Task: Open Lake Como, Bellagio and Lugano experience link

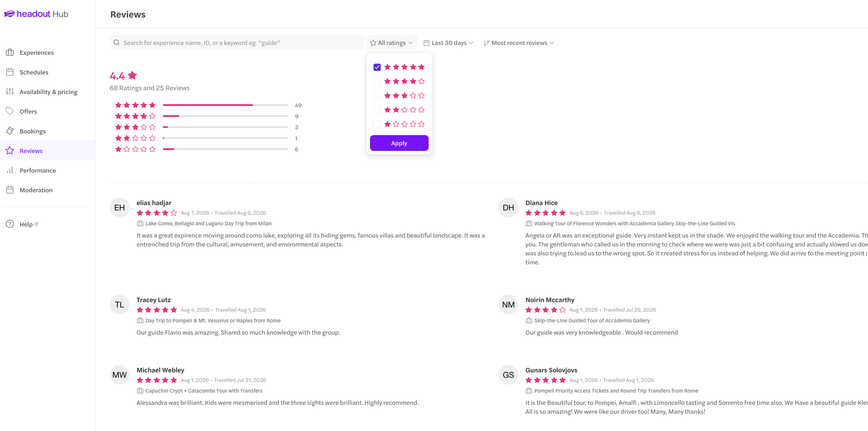Action: click(x=208, y=224)
